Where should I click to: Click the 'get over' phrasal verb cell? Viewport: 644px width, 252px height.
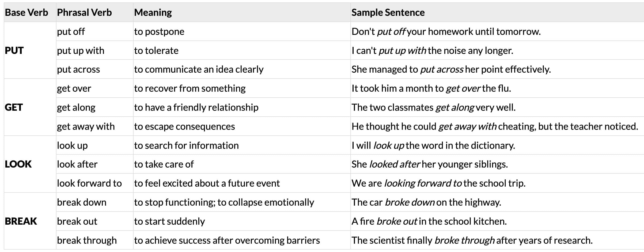coord(74,88)
